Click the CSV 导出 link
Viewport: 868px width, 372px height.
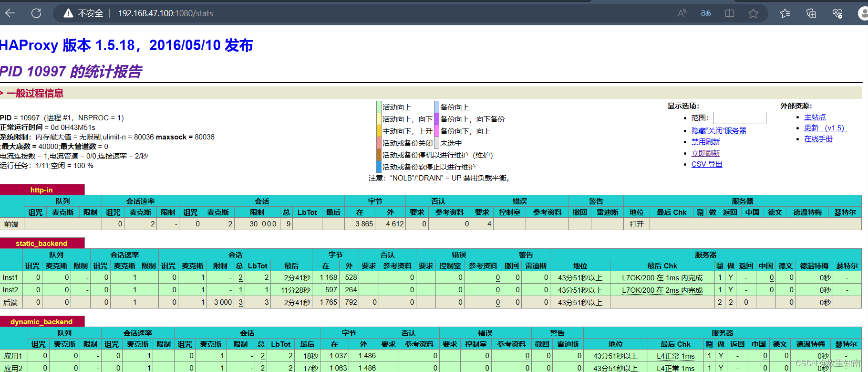707,164
